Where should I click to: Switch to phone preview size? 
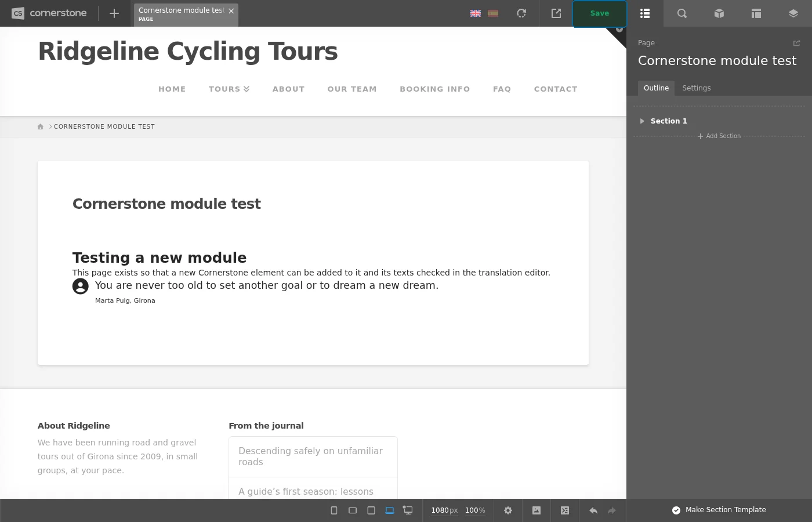pos(334,510)
